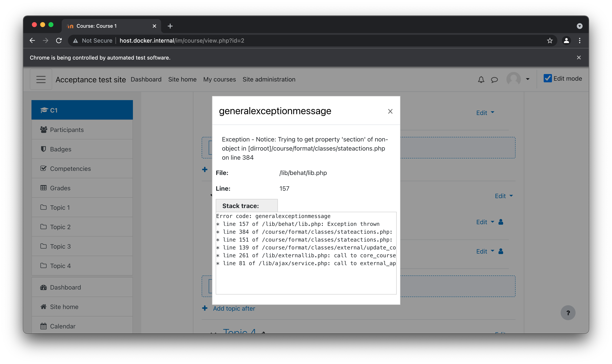Open Participants in the sidebar
The width and height of the screenshot is (612, 364).
click(x=82, y=129)
